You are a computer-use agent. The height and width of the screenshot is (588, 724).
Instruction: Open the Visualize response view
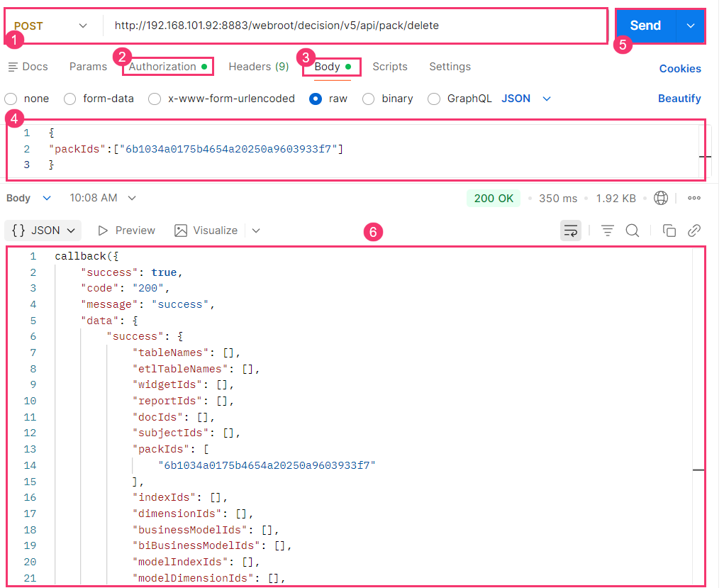(206, 231)
